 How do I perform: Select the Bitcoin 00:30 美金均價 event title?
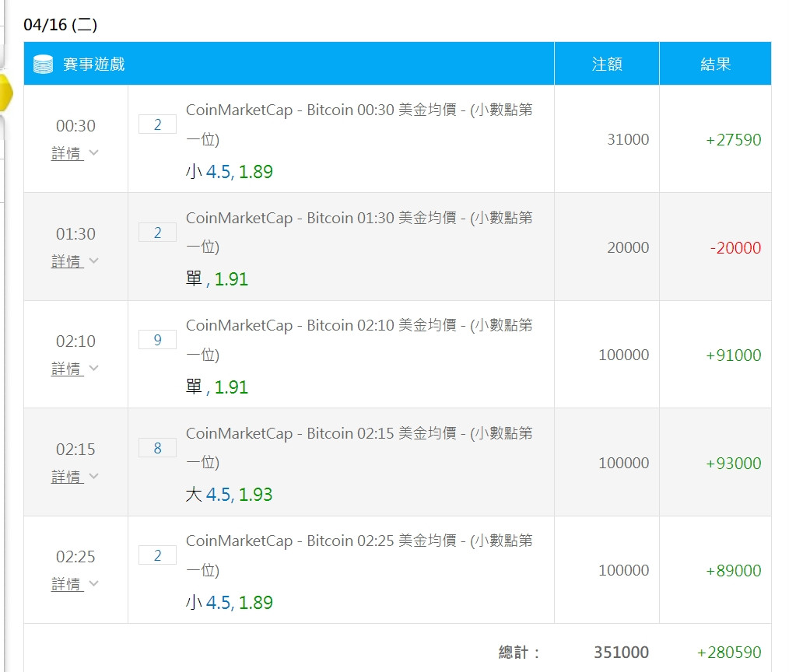[x=359, y=124]
